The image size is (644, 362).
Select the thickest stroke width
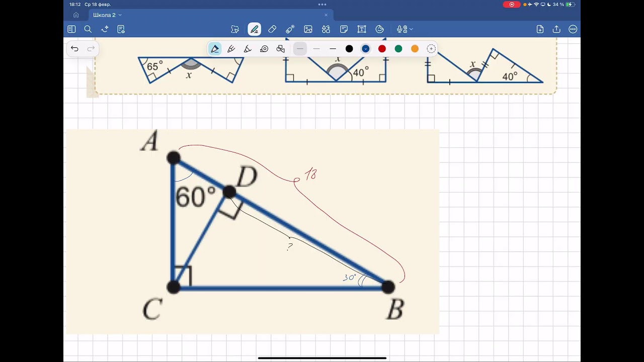point(333,49)
